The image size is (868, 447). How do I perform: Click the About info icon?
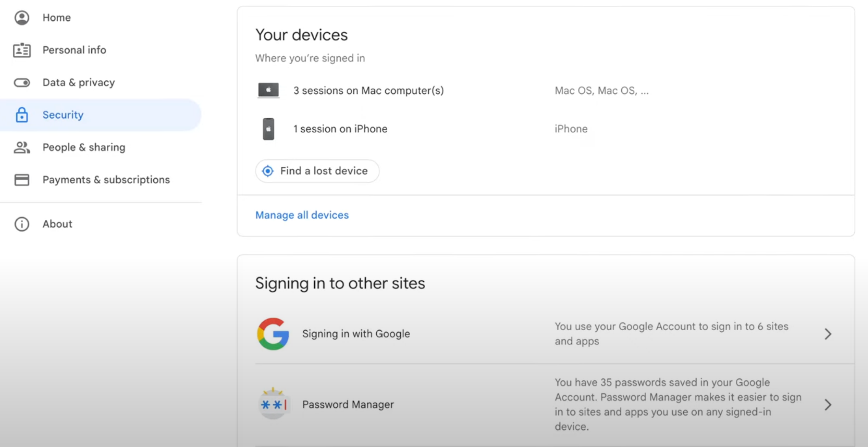22,224
